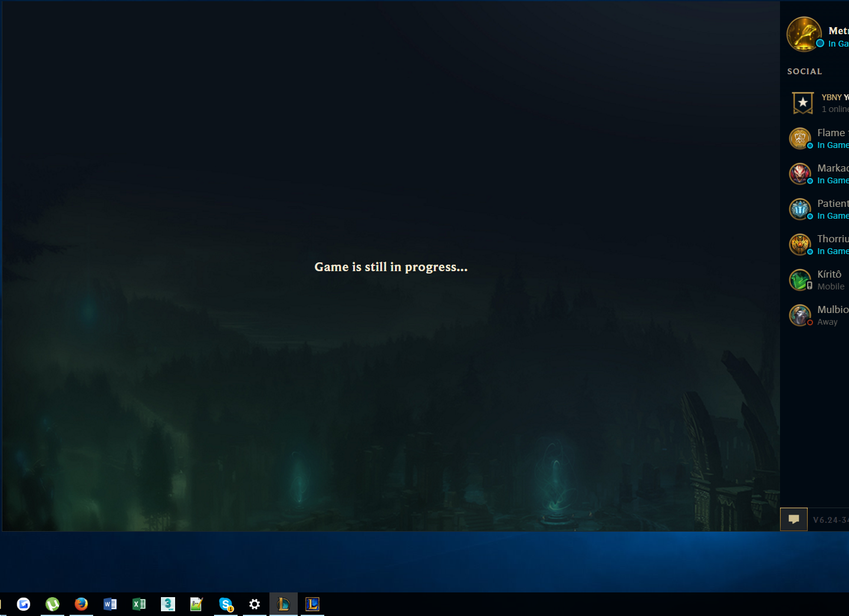Viewport: 849px width, 616px height.
Task: Select friend Thorriu's summoner icon
Action: [800, 245]
